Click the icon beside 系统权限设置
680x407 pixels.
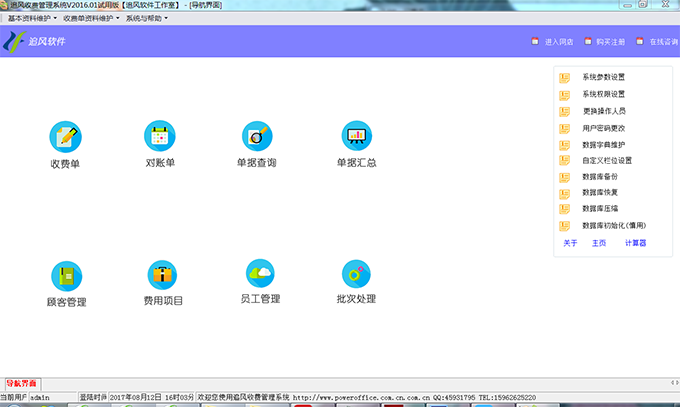pos(564,95)
